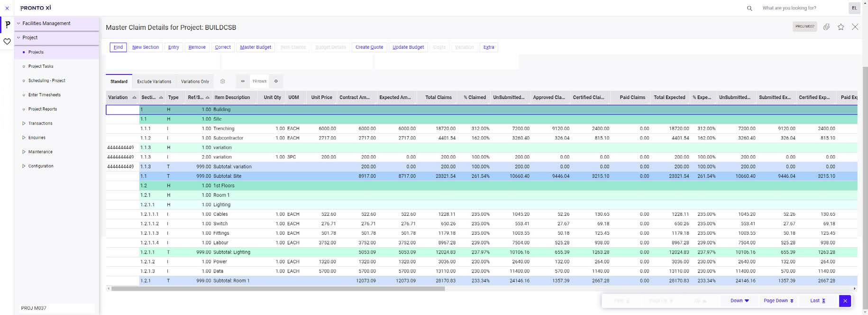Click the search magnifier icon
The width and height of the screenshot is (868, 315).
coord(749,8)
